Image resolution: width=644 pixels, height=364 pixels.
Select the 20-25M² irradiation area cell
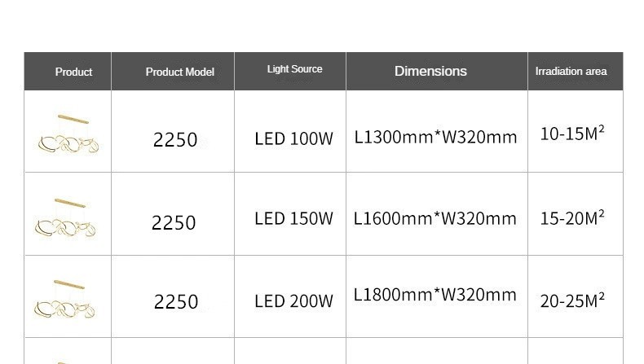pos(572,300)
